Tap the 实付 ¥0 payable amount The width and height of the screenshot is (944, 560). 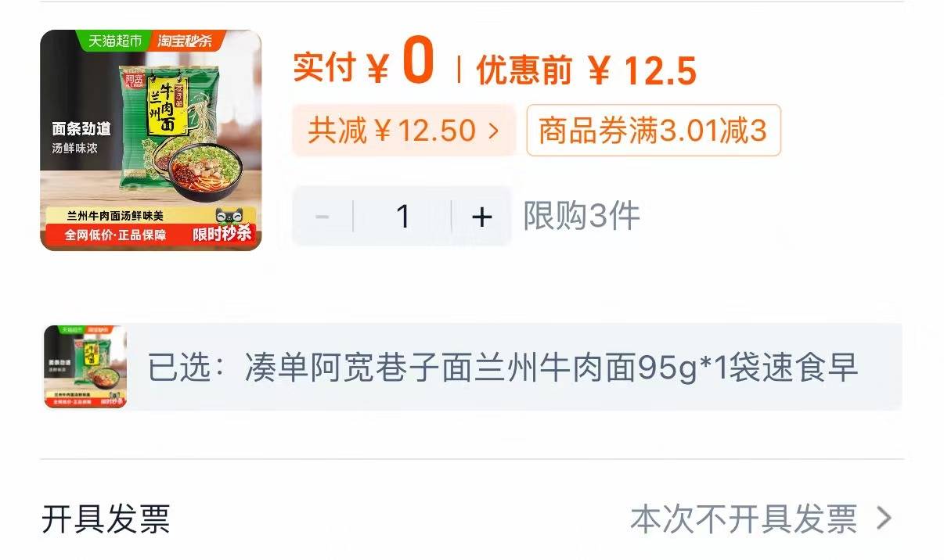pos(363,66)
